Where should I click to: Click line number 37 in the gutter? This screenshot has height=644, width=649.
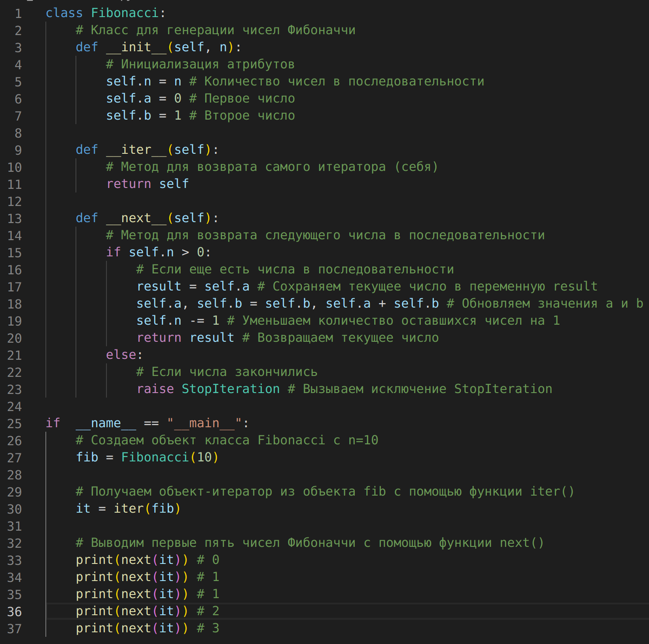click(15, 628)
